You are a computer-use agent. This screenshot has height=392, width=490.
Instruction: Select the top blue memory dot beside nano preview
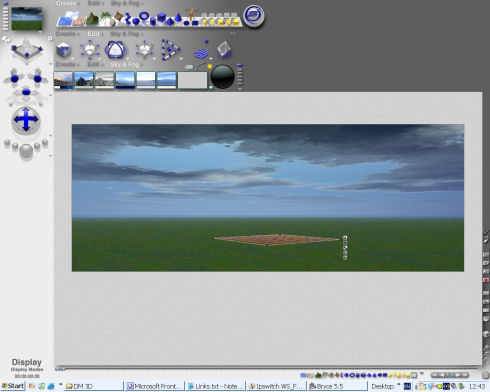[5, 4]
